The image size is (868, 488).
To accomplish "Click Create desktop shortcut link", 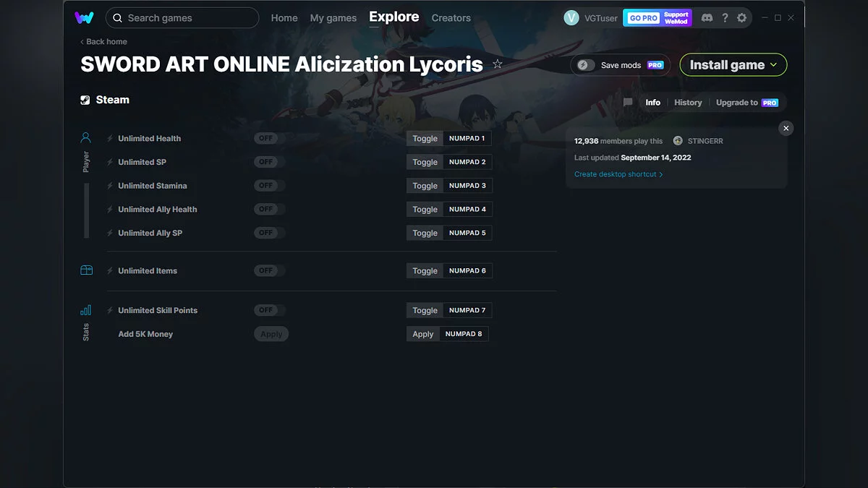I will click(618, 174).
